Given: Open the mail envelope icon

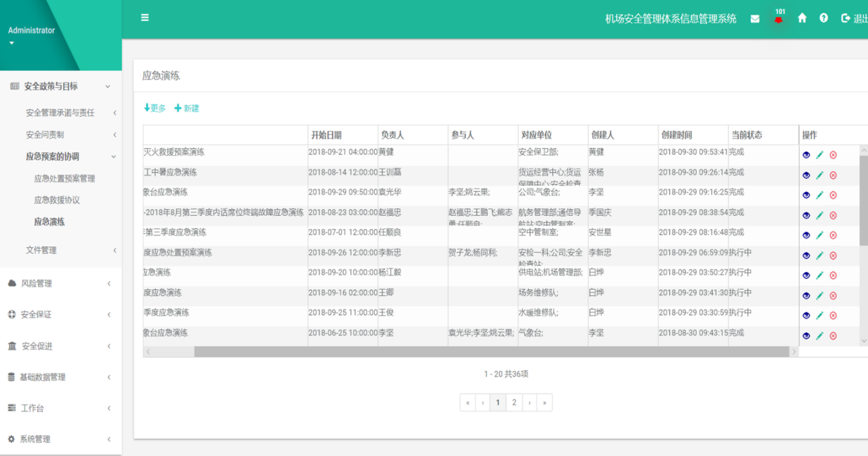Looking at the screenshot, I should tap(755, 19).
